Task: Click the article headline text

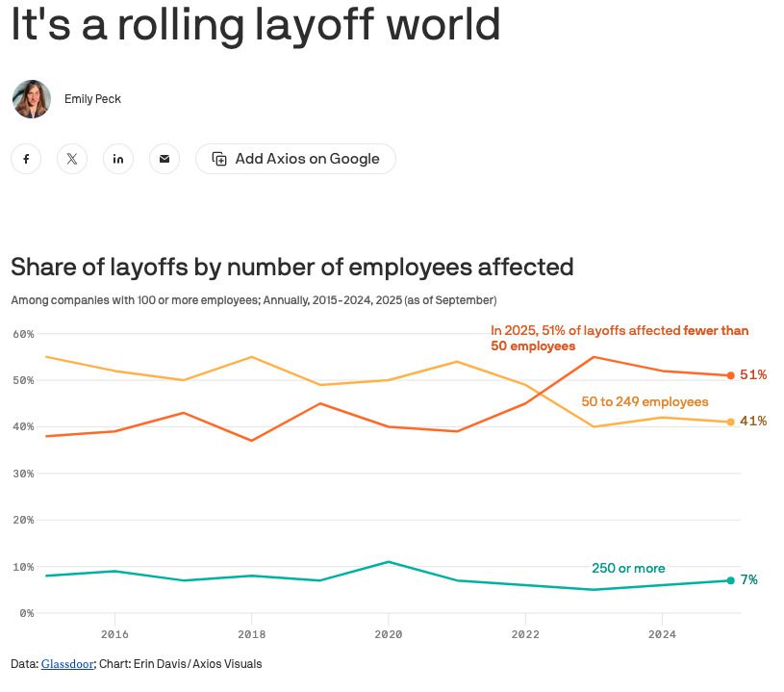Action: point(255,25)
